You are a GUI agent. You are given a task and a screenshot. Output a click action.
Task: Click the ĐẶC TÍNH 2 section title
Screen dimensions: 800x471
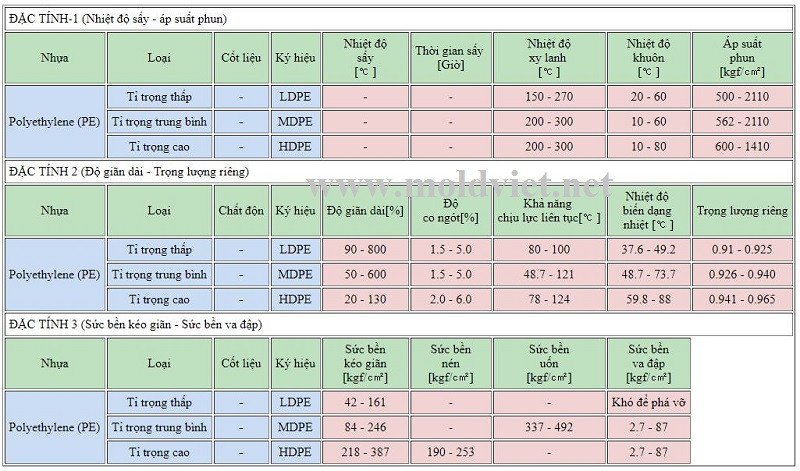tap(129, 172)
